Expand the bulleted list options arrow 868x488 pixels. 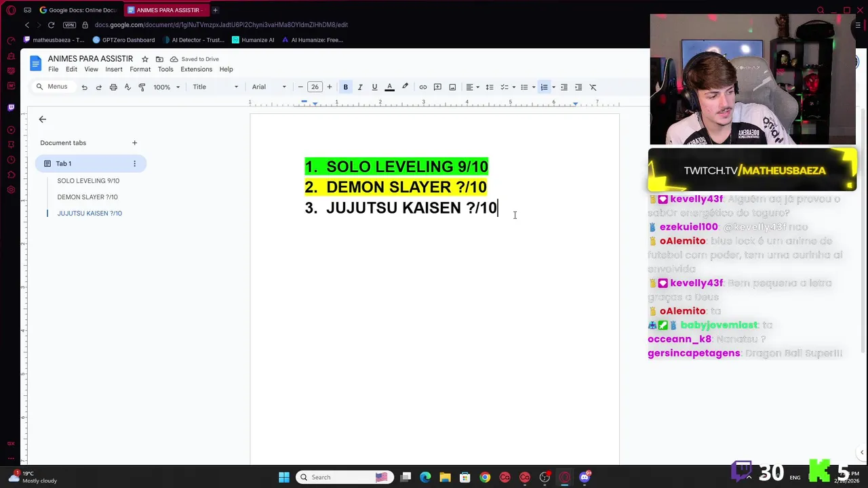point(533,87)
